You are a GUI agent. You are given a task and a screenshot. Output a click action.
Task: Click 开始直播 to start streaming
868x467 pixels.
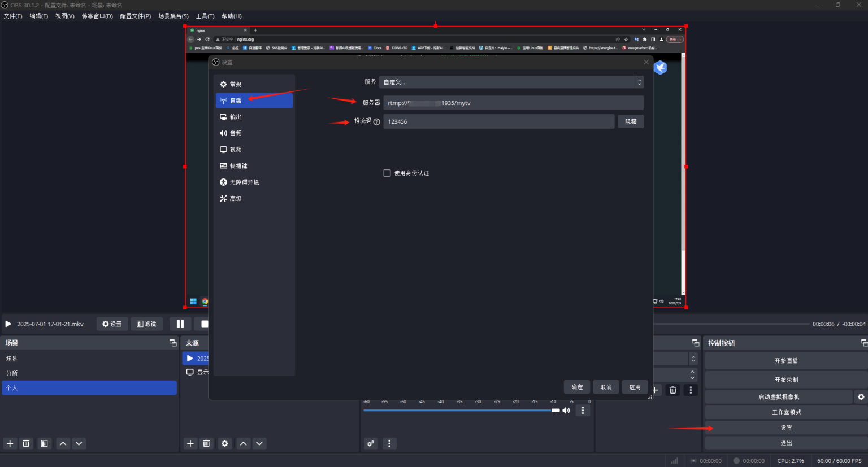point(786,361)
